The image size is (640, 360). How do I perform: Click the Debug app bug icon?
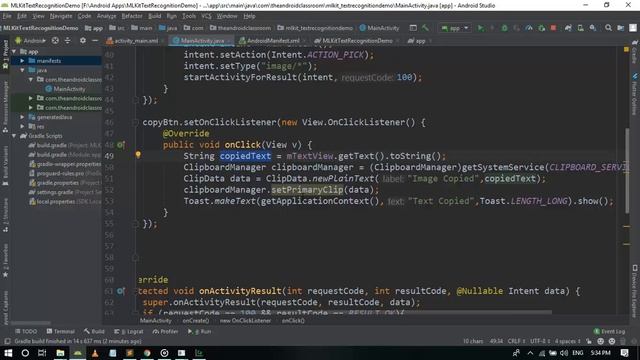click(504, 28)
